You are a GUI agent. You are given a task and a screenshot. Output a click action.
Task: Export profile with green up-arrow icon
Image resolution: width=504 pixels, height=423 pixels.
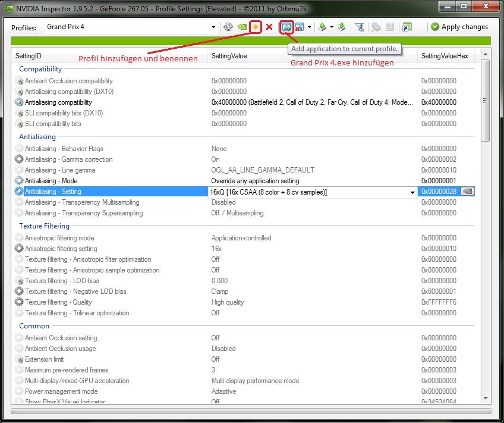tap(322, 27)
